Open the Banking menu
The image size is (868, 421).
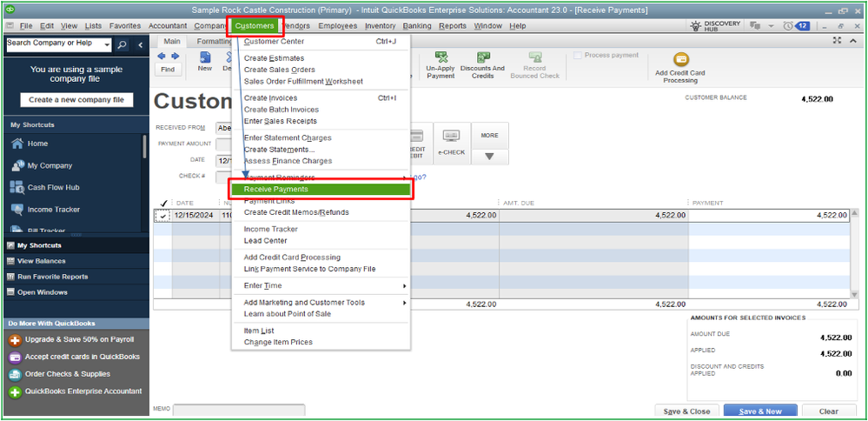(417, 26)
